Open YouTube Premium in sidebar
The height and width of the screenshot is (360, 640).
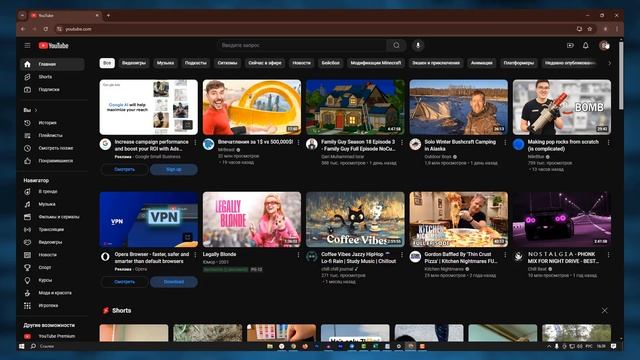[52, 336]
